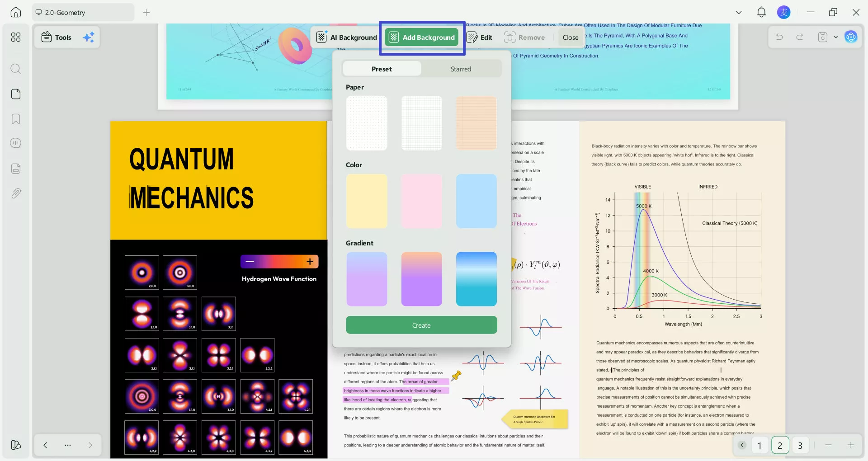Click the save icon in top toolbar
This screenshot has height=461, width=868.
pyautogui.click(x=823, y=37)
